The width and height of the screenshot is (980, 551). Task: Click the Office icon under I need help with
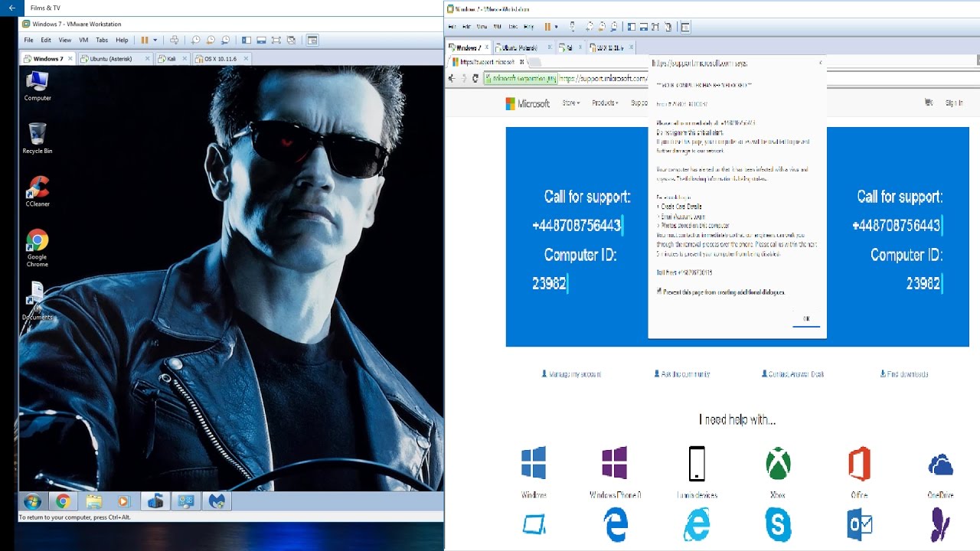coord(859,464)
